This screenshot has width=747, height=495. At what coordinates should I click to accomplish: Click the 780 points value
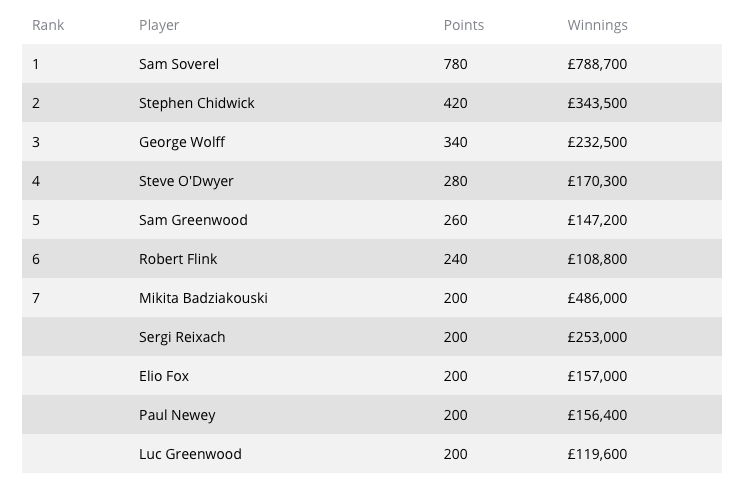(455, 64)
